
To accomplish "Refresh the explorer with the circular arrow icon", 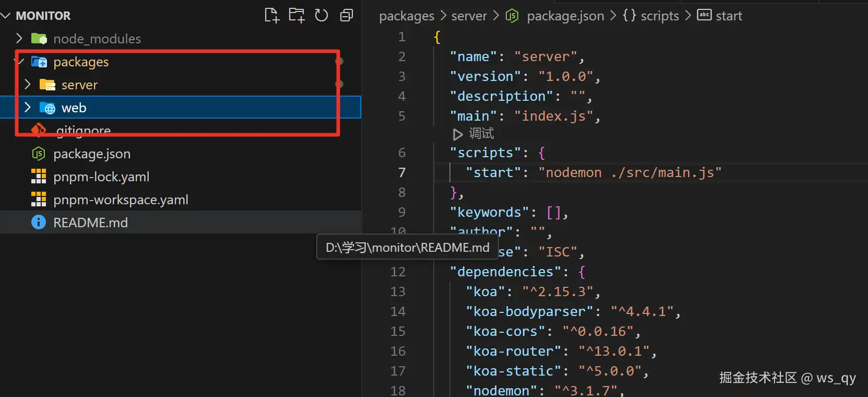I will (322, 16).
